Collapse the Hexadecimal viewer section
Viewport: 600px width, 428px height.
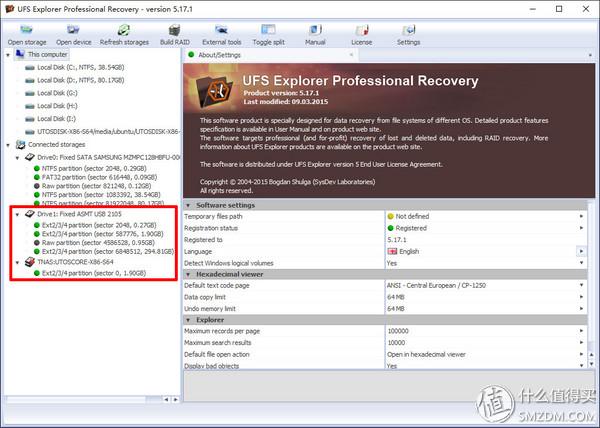pos(188,275)
